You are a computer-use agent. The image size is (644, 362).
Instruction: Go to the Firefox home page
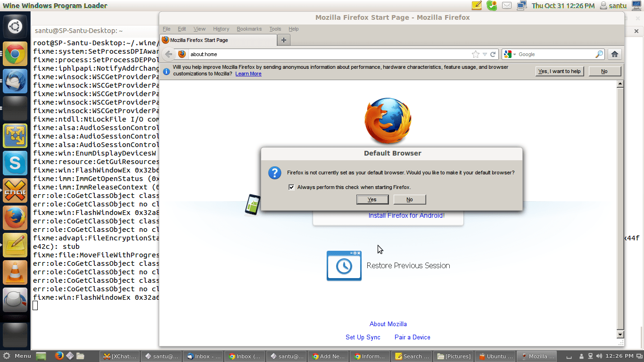coord(614,54)
